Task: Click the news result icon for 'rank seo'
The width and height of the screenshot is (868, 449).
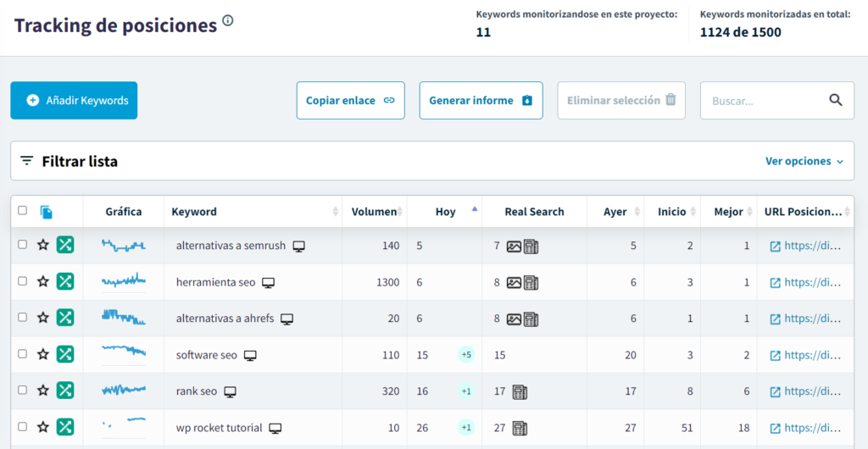Action: point(520,391)
